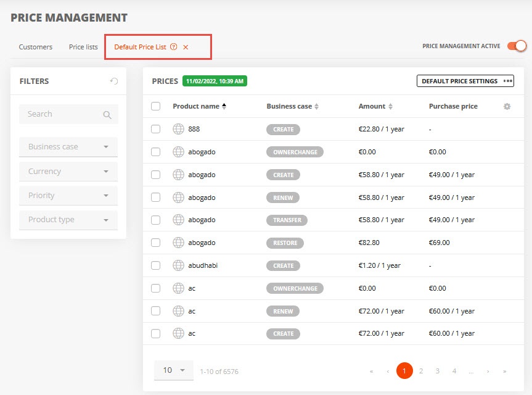Check the abogado OWNERCHANGE row checkbox
The height and width of the screenshot is (395, 532).
[x=156, y=152]
